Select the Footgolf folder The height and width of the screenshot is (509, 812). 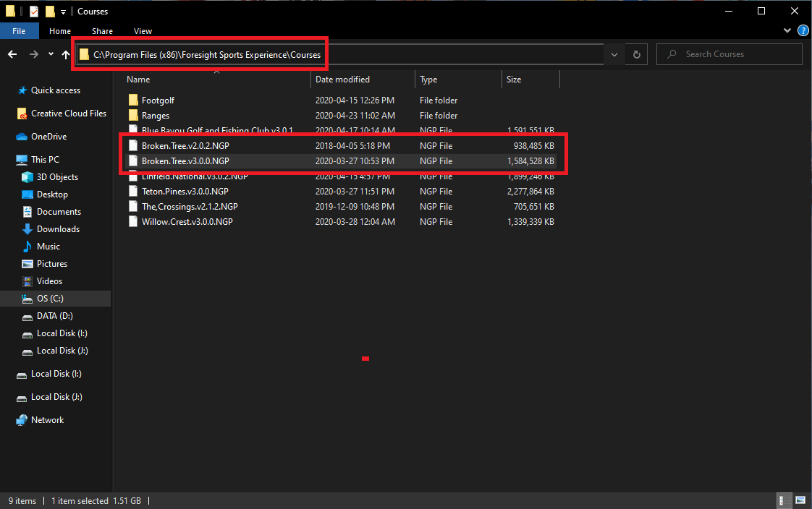click(158, 100)
